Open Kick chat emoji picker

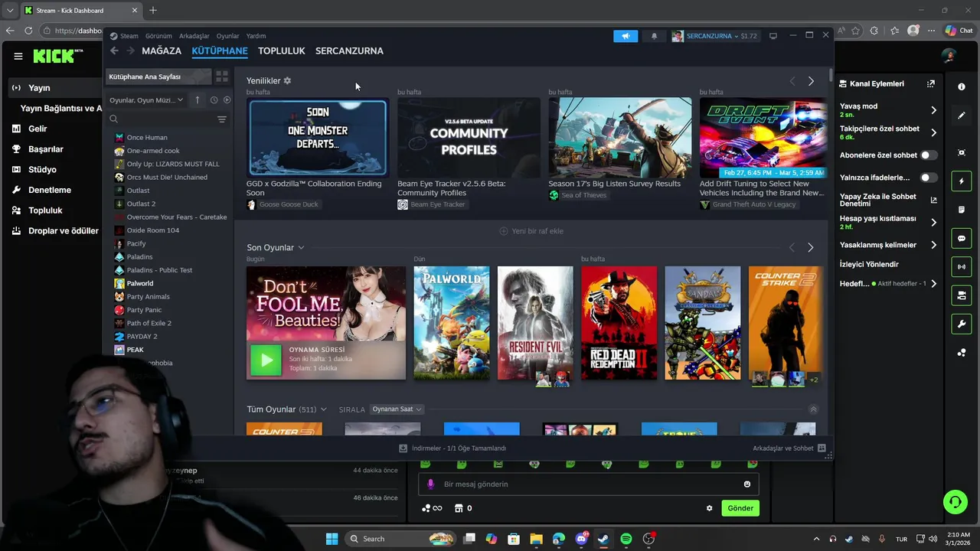pos(747,484)
